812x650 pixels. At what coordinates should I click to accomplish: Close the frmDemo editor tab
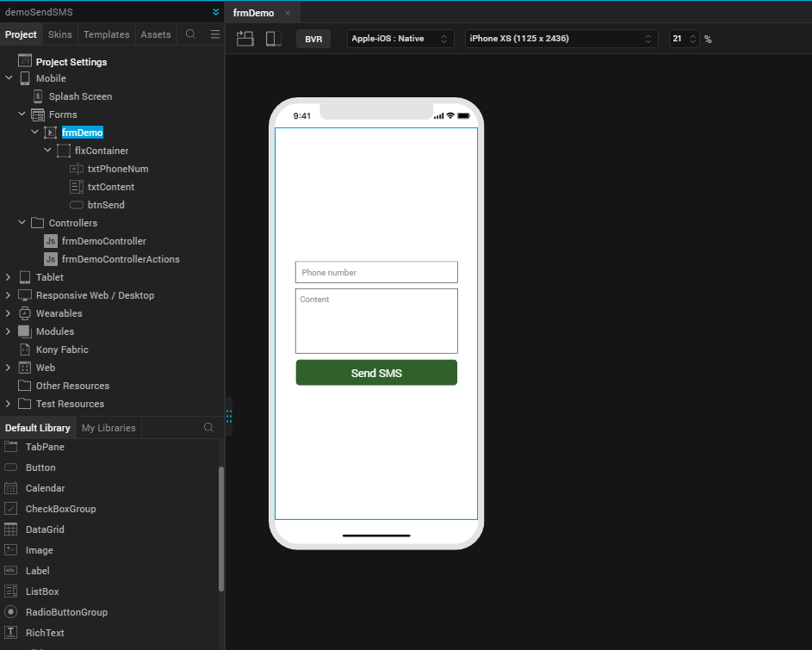point(288,13)
